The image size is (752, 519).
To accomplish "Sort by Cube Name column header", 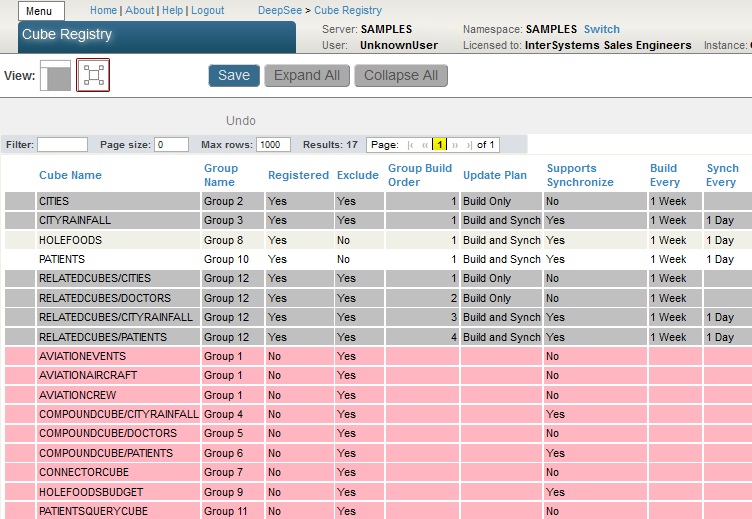I will pos(70,175).
